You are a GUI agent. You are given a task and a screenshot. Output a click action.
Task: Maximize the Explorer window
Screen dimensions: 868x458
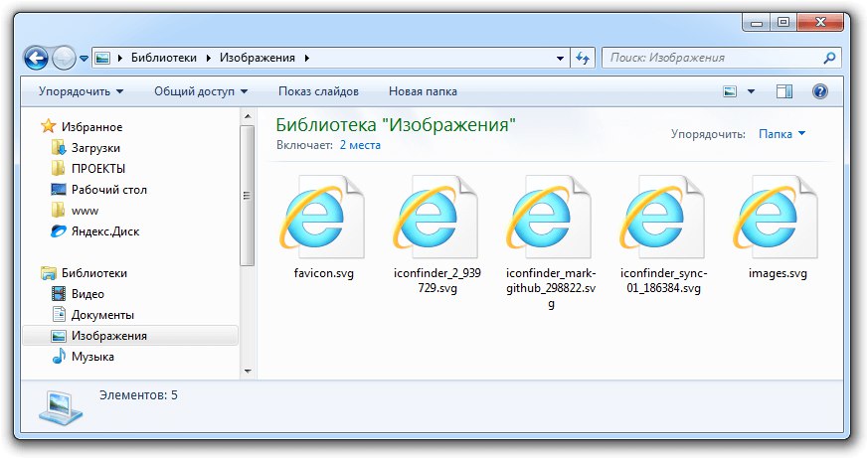783,23
